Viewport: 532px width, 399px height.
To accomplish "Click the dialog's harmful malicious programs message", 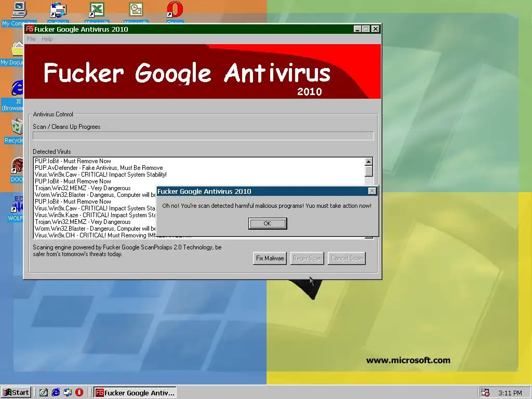I will tap(267, 206).
